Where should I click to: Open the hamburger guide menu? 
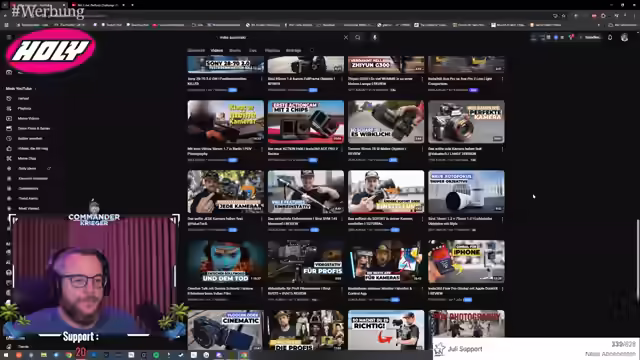(x=9, y=37)
